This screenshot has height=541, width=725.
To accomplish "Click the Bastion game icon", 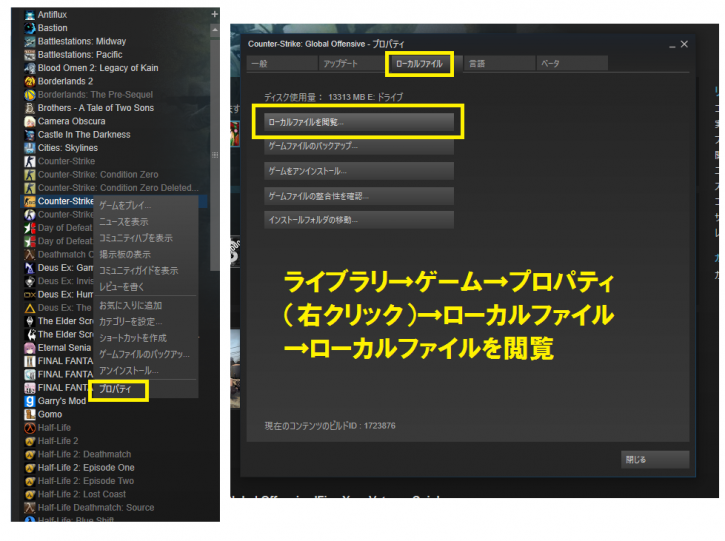I will [30, 28].
